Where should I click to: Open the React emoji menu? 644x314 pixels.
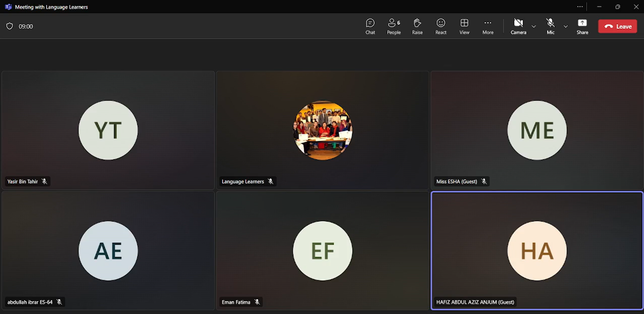441,27
